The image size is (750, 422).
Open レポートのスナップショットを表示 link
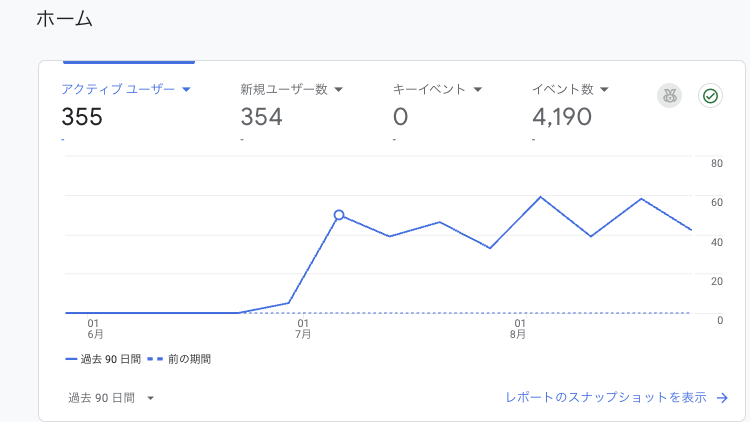[606, 398]
